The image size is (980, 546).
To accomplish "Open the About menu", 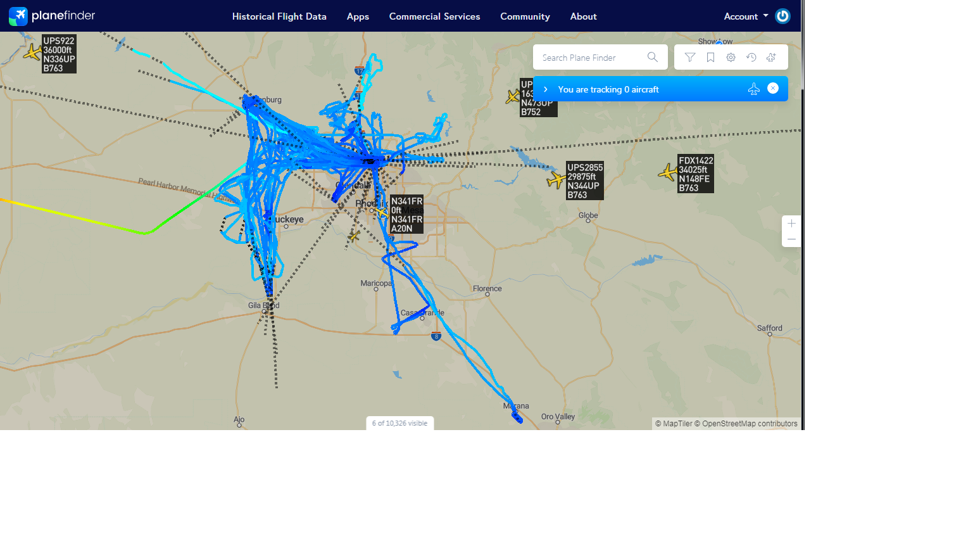I will [x=583, y=16].
